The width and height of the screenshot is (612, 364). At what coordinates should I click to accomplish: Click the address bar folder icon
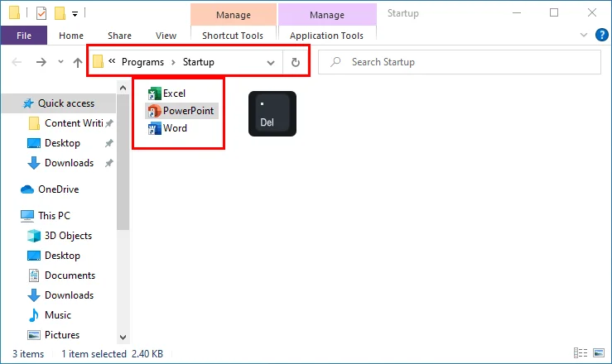point(99,61)
